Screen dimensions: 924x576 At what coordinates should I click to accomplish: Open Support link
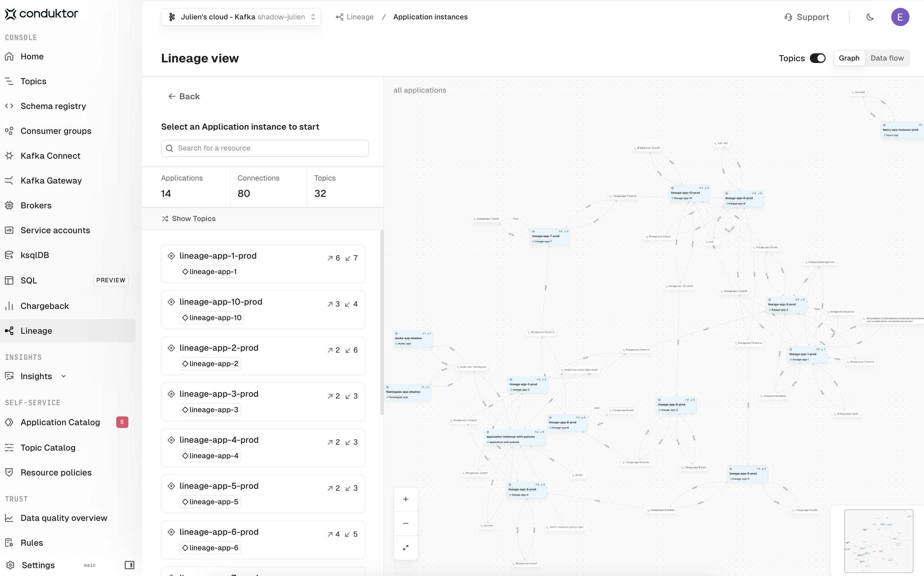coord(807,17)
